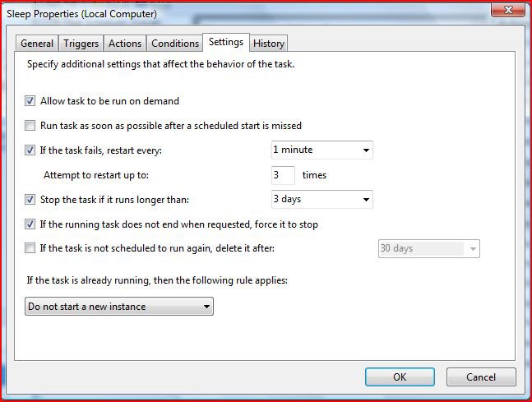The image size is (532, 402).
Task: Click the Cancel button
Action: click(481, 377)
